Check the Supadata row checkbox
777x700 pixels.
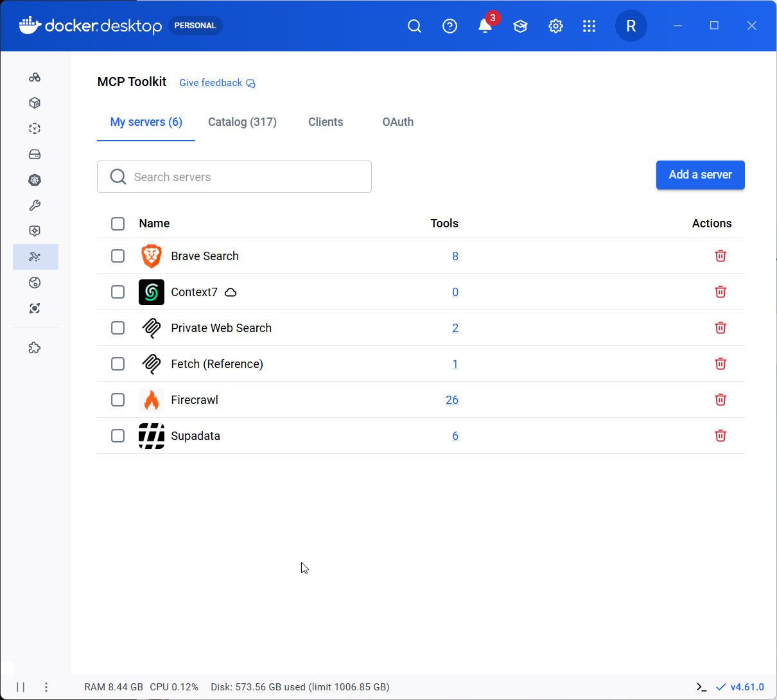coord(118,435)
